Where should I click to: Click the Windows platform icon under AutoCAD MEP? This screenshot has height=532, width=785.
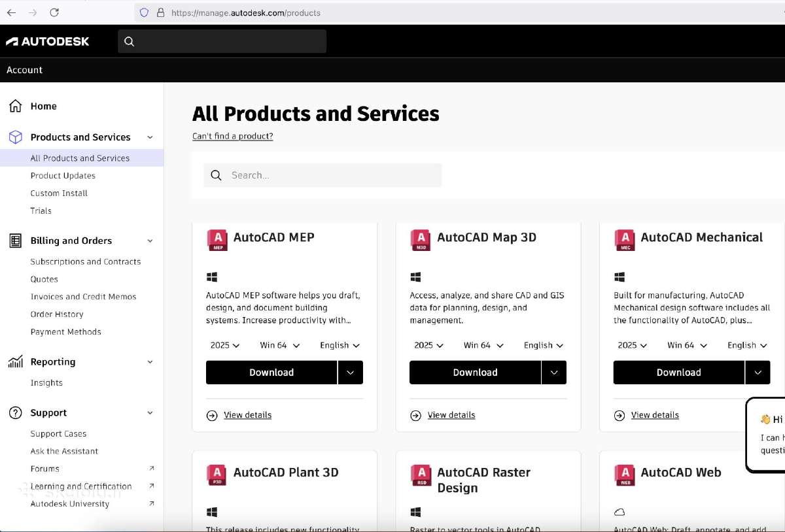point(212,277)
